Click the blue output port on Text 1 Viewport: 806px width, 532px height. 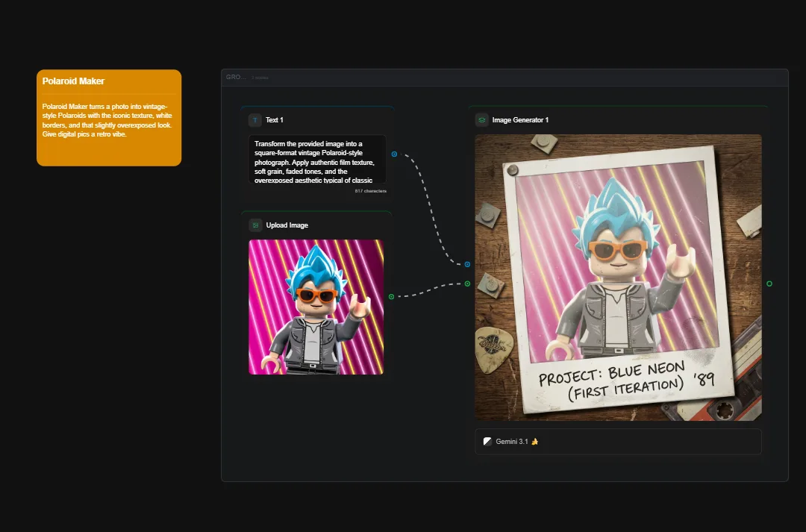click(394, 154)
